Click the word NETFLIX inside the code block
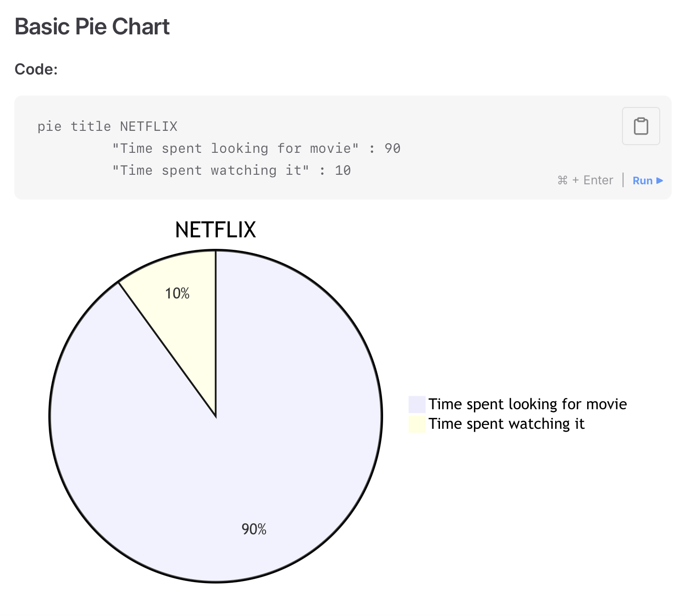686x616 pixels. [x=149, y=127]
